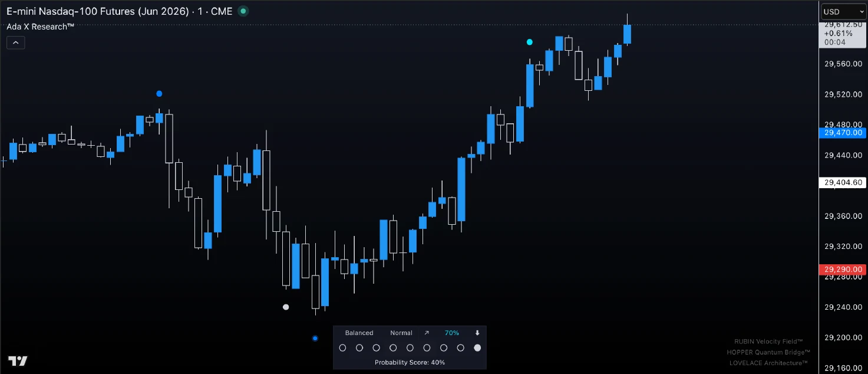Click the 29,200.00 price scale value
The height and width of the screenshot is (374, 868).
(843, 338)
